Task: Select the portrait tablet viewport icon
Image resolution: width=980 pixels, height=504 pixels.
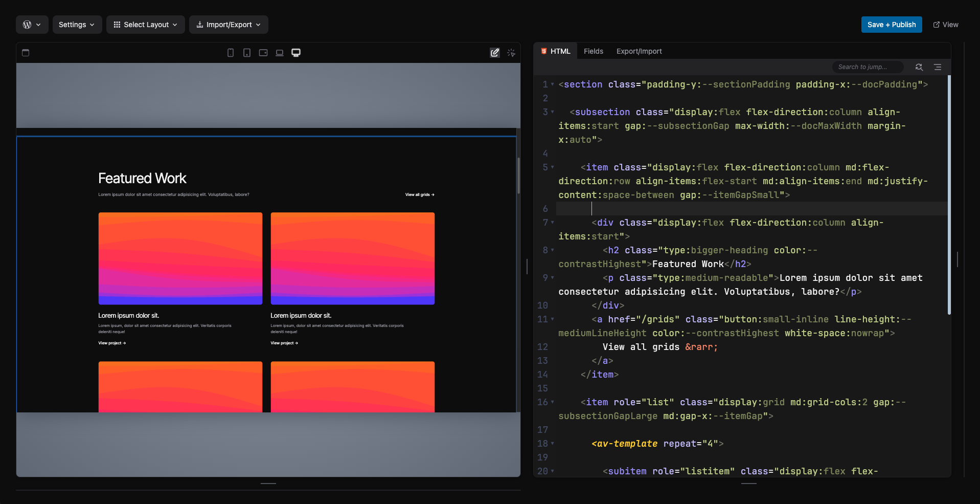Action: (x=247, y=53)
